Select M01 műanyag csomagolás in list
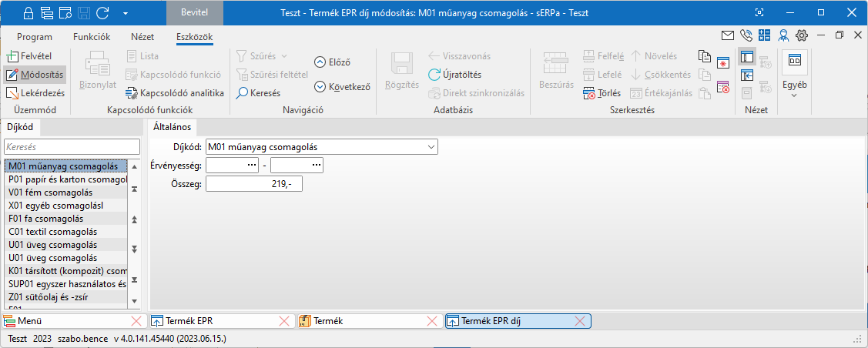This screenshot has height=348, width=868. tap(66, 166)
